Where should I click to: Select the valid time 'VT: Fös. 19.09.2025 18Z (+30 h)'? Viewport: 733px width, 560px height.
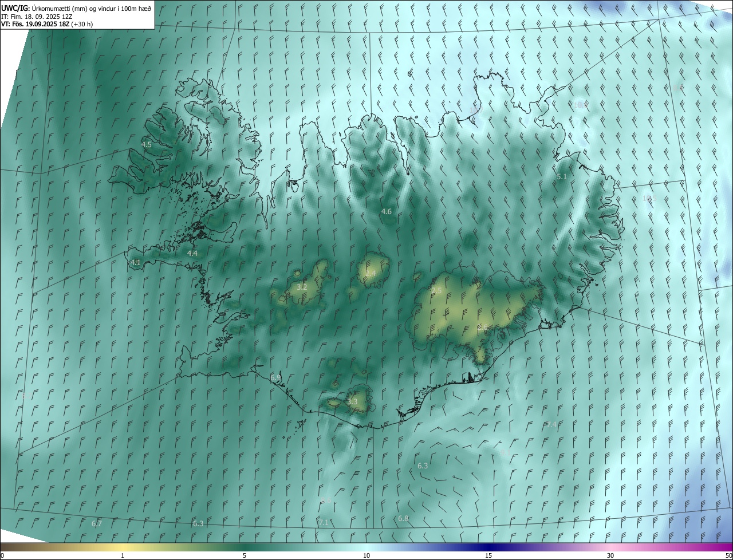47,24
